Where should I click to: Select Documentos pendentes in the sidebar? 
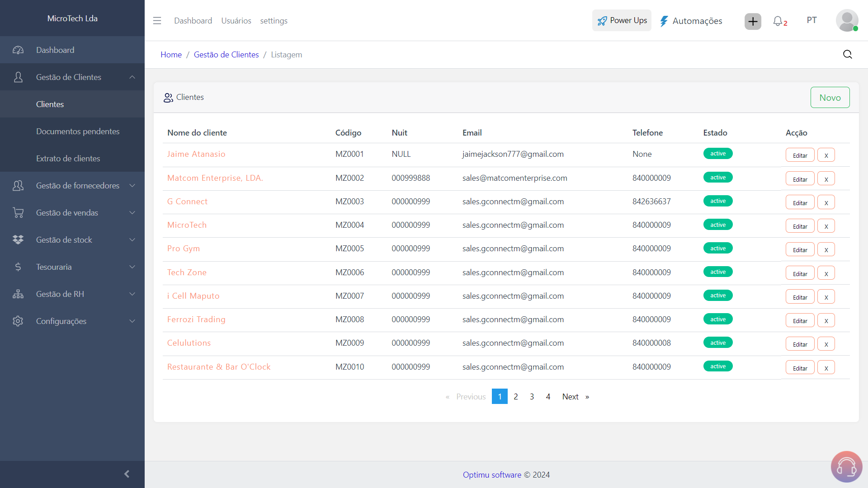pos(78,131)
